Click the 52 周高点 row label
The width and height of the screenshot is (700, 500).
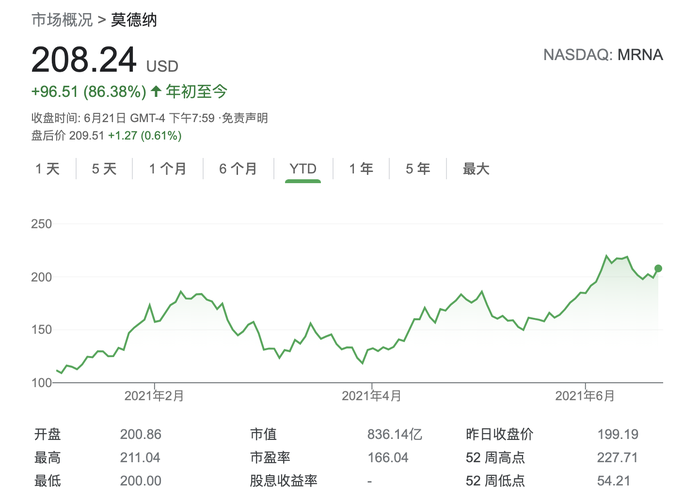click(495, 458)
